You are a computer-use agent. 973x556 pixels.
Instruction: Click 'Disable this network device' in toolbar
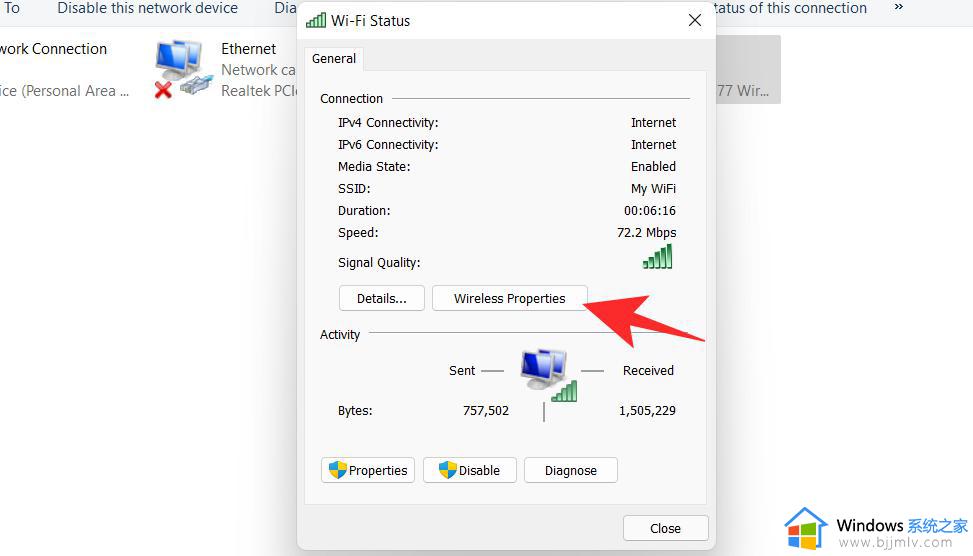click(148, 8)
